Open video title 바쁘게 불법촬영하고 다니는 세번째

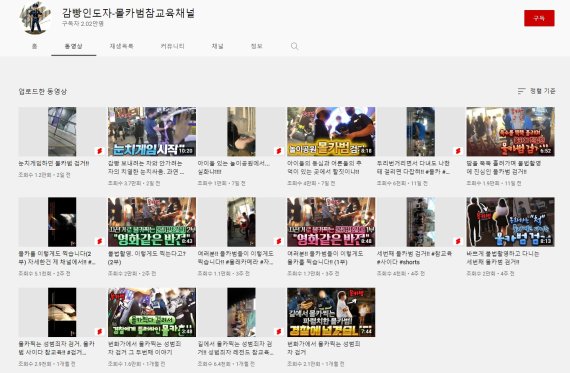click(503, 258)
